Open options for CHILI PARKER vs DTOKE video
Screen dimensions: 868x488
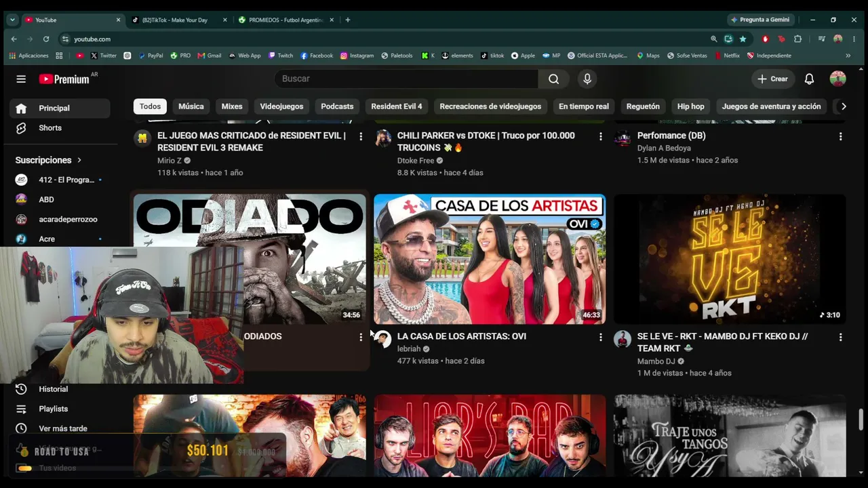[x=600, y=136]
